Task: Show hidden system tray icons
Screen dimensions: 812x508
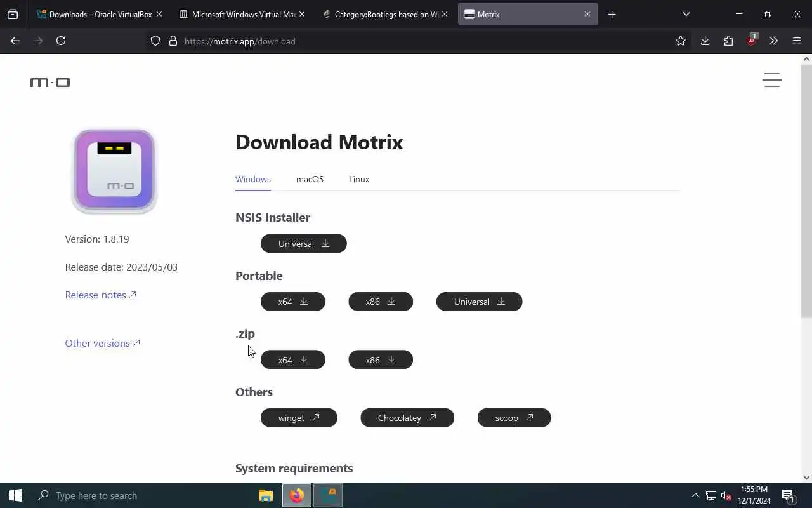Action: 695,495
